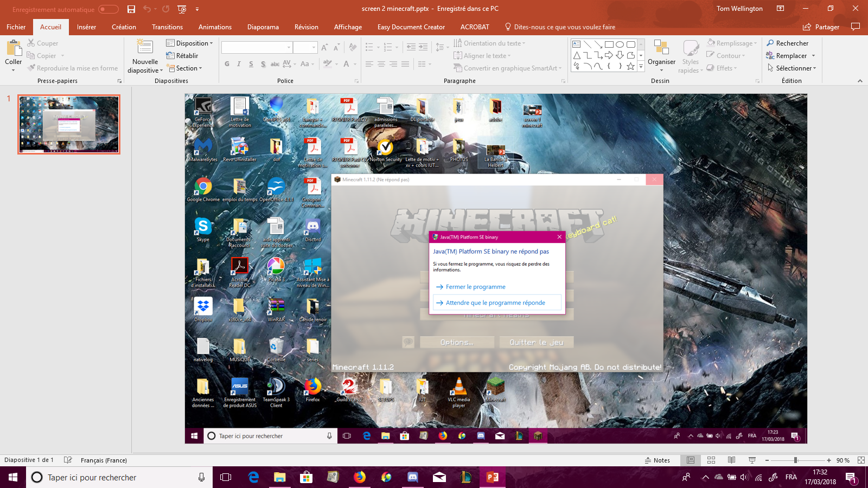
Task: Choose the star shape in the shapes gallery
Action: click(630, 66)
